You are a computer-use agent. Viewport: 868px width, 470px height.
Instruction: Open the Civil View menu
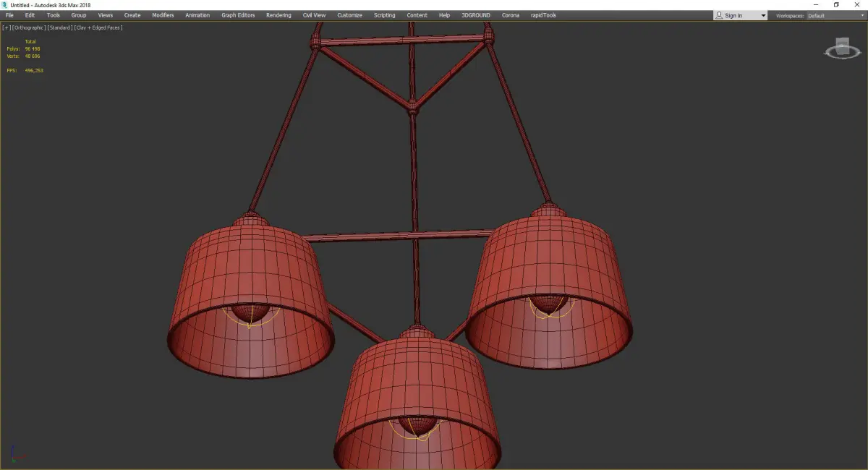click(x=314, y=15)
